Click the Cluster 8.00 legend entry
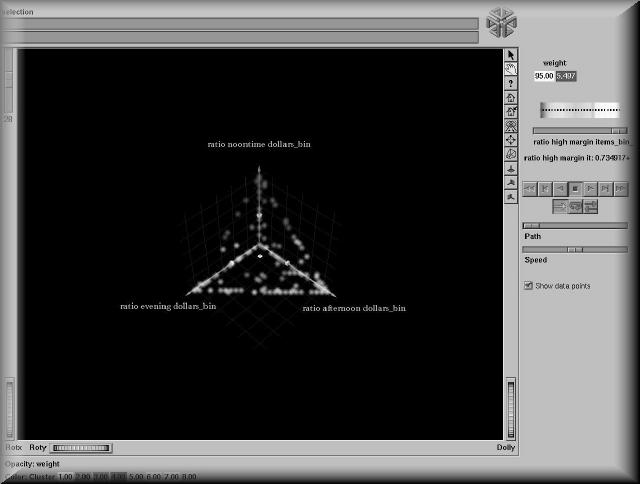 189,477
